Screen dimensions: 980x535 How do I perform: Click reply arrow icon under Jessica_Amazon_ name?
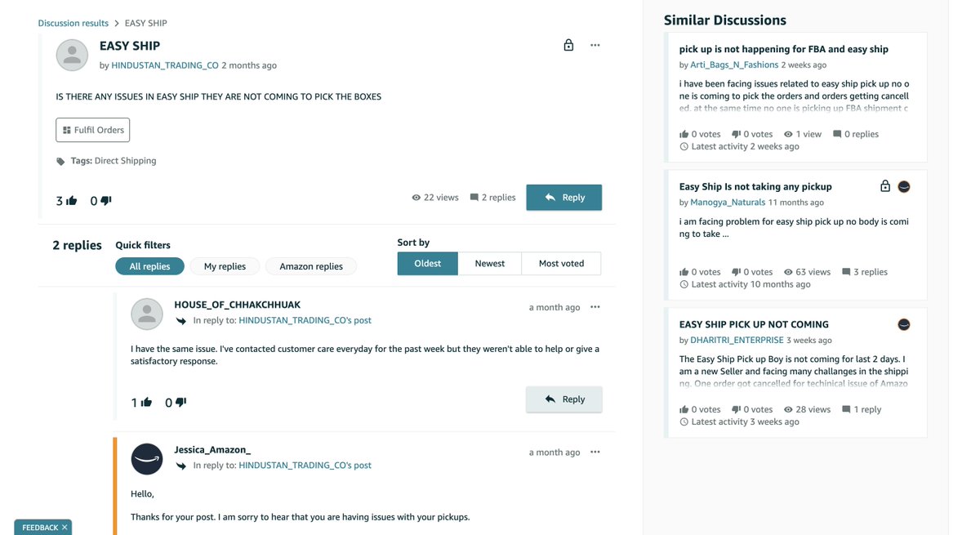point(181,466)
